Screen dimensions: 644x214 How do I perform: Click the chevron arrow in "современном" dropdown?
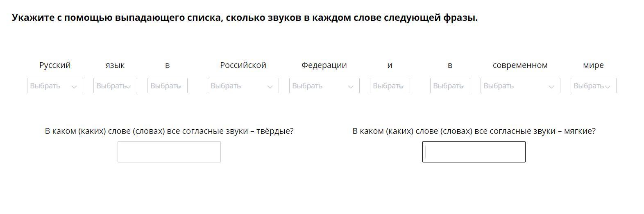click(x=551, y=87)
